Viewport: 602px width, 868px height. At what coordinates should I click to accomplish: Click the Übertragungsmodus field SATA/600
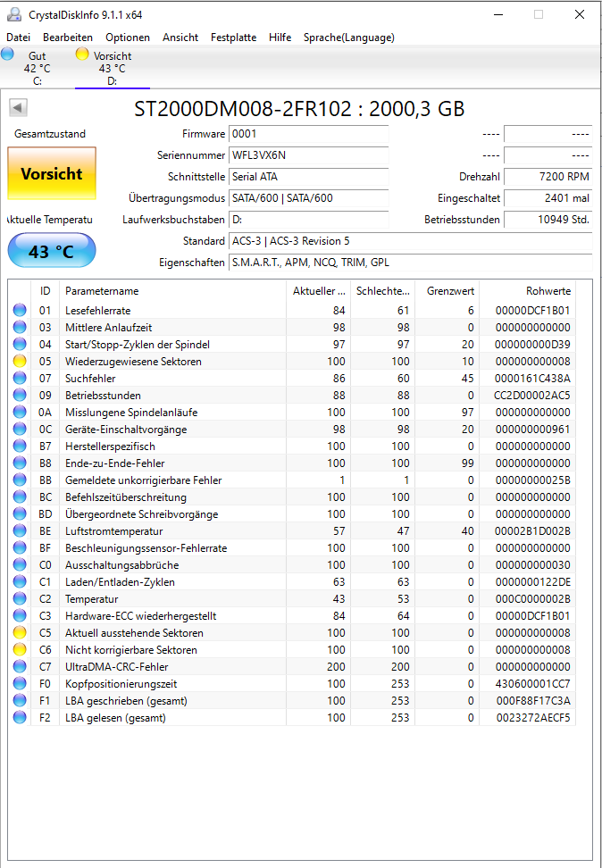click(x=308, y=198)
